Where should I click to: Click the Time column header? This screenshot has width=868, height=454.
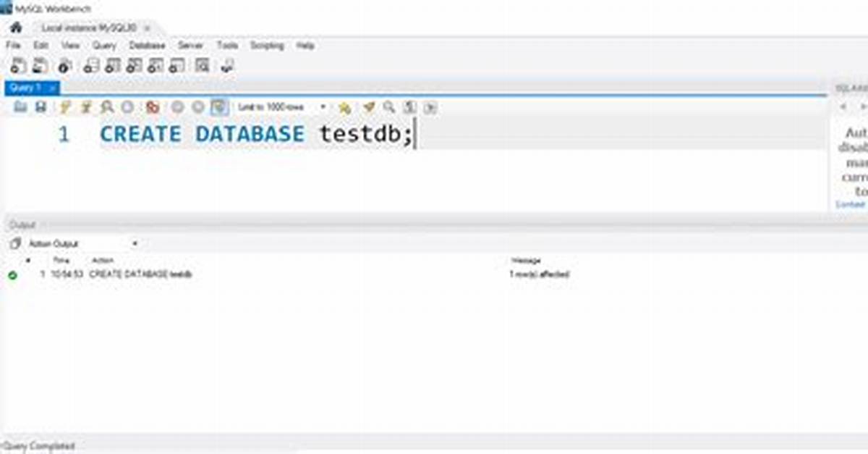pos(61,260)
